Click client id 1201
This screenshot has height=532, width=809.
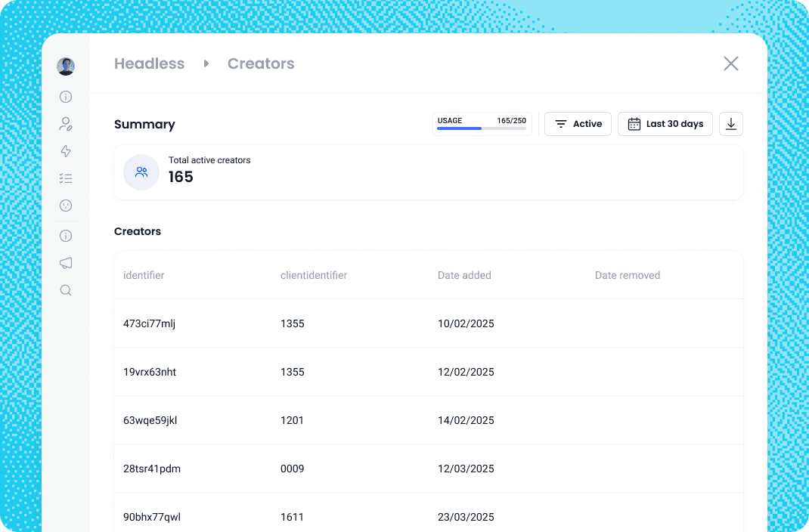[x=292, y=421]
